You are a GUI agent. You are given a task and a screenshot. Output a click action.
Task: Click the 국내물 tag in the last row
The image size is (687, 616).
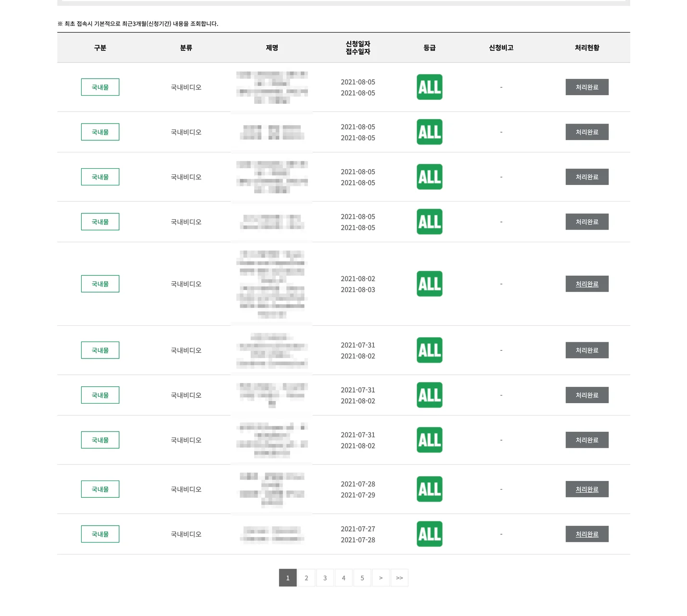[x=100, y=534]
